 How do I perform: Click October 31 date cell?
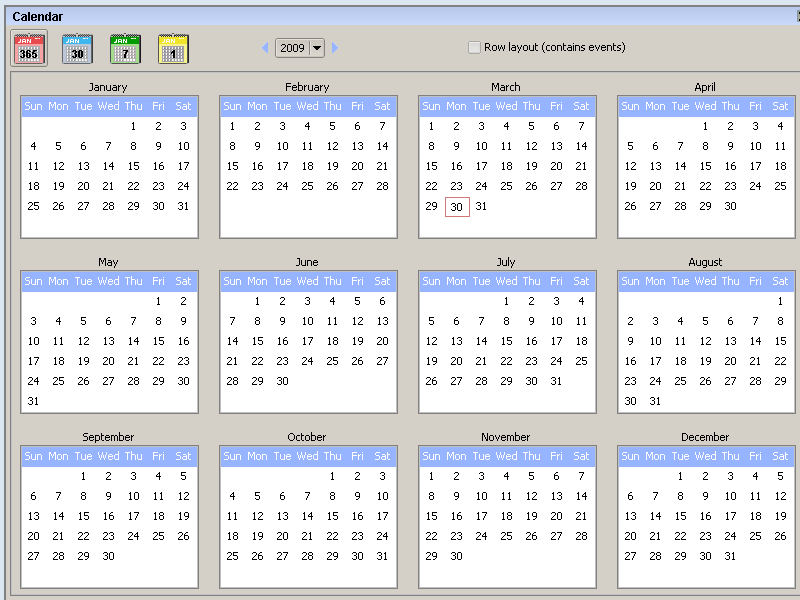click(x=382, y=556)
